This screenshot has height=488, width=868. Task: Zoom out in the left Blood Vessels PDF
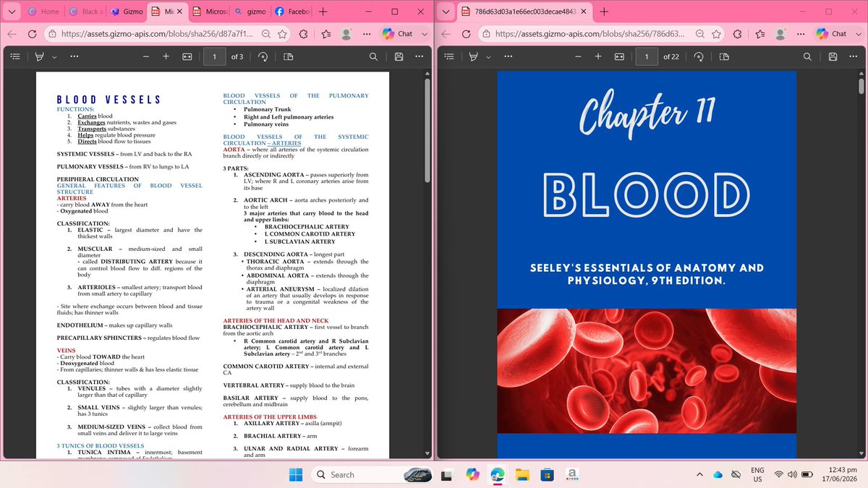click(x=145, y=56)
